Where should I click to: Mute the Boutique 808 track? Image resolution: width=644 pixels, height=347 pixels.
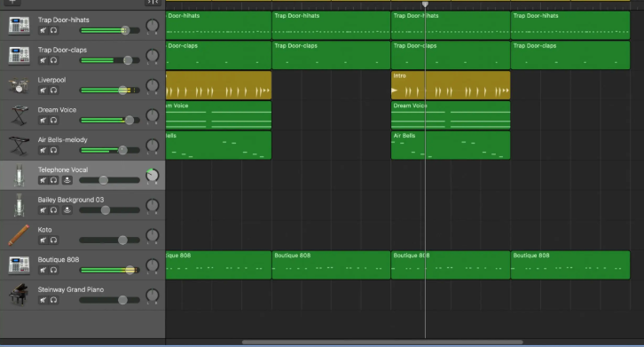pyautogui.click(x=43, y=270)
